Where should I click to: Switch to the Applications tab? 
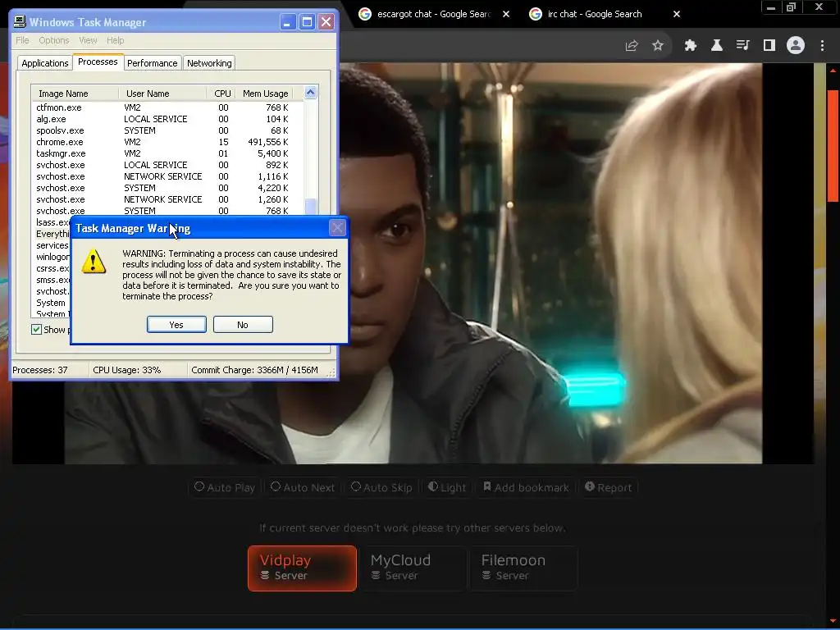(x=45, y=63)
